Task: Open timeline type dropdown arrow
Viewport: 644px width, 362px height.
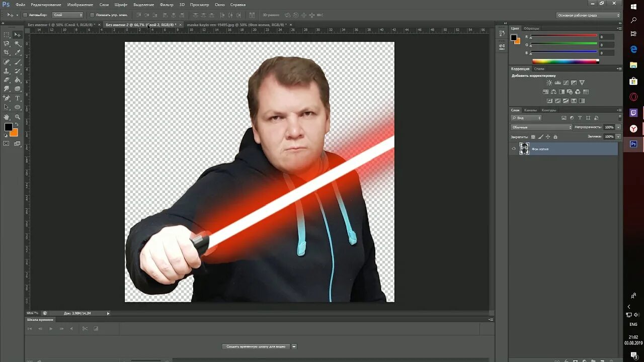Action: point(294,346)
